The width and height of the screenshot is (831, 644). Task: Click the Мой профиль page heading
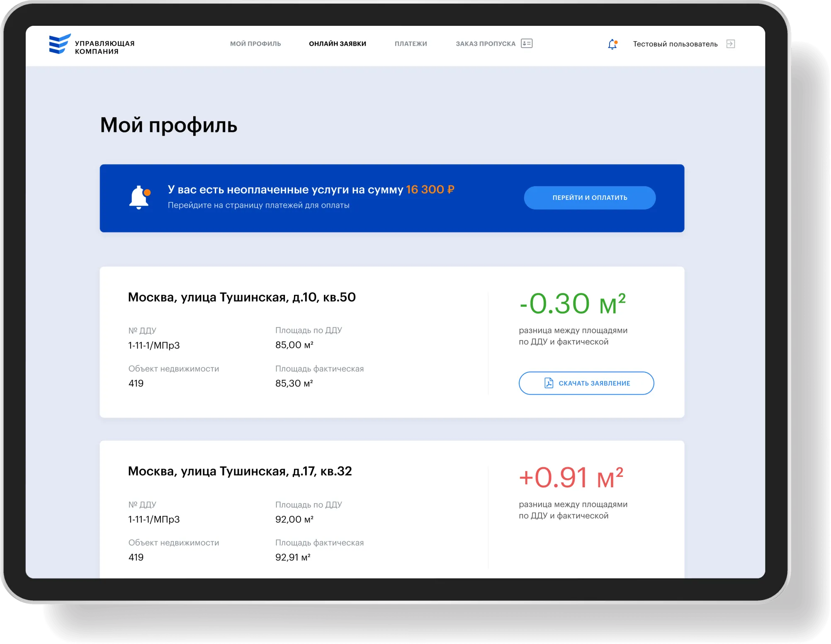click(169, 125)
